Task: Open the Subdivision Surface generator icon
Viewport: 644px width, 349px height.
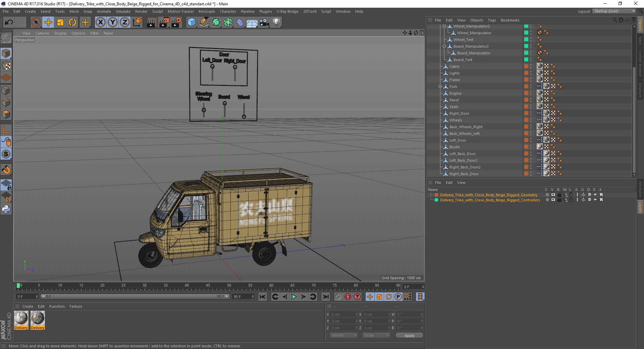Action: pyautogui.click(x=216, y=22)
